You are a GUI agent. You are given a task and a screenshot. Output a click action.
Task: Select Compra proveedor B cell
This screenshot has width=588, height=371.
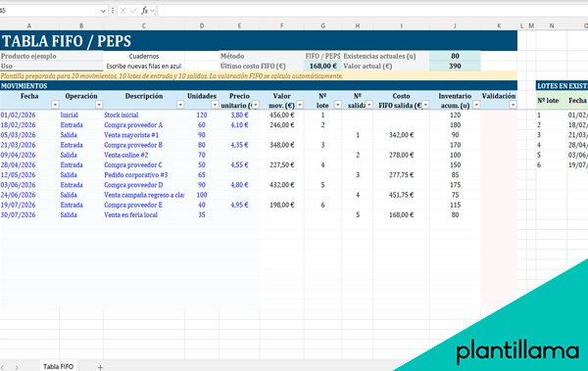pos(144,145)
